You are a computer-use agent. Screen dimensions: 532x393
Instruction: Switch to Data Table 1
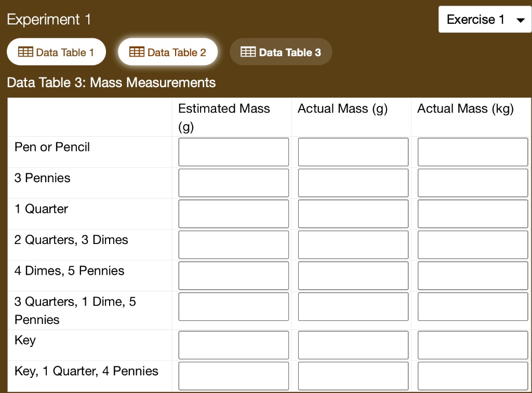point(56,51)
